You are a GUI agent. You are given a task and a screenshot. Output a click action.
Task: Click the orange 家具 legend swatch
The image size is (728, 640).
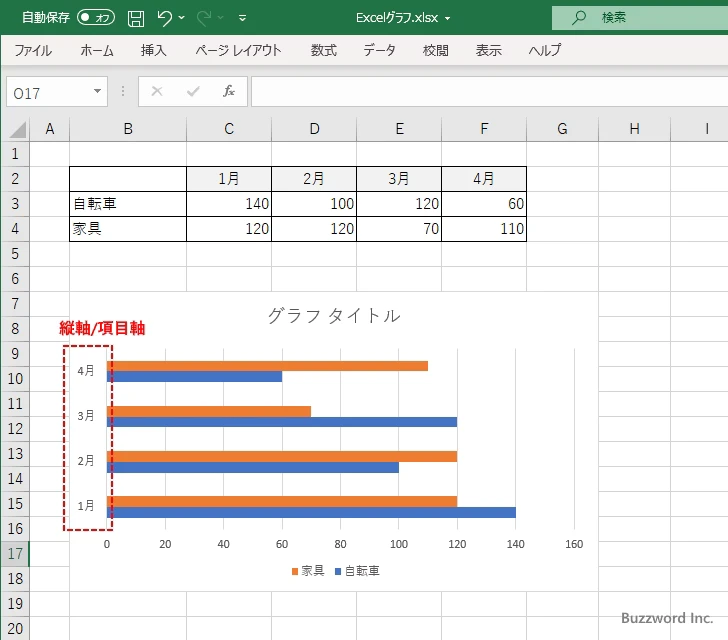295,571
